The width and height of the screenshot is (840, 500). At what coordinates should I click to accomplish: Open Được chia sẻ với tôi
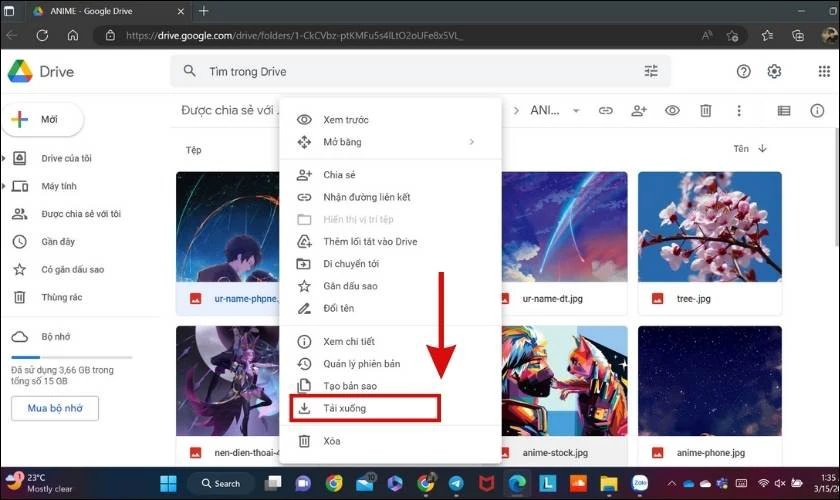pos(80,214)
